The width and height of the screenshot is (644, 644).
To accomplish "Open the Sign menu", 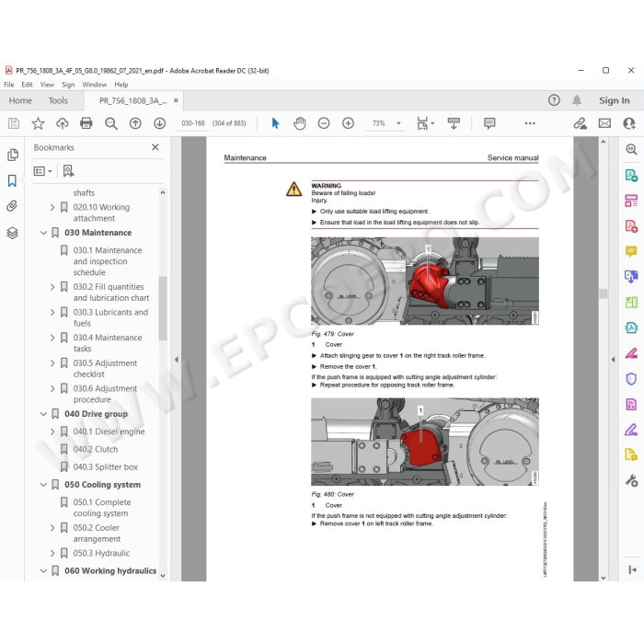I will (x=68, y=85).
